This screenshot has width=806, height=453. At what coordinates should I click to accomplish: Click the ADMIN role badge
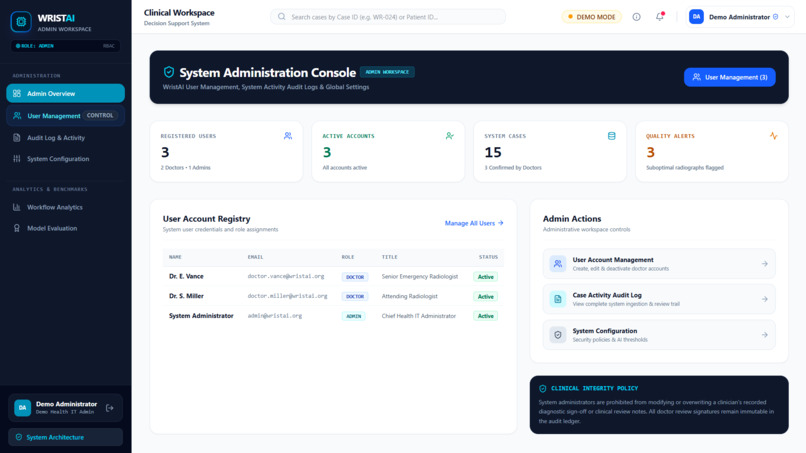click(354, 316)
